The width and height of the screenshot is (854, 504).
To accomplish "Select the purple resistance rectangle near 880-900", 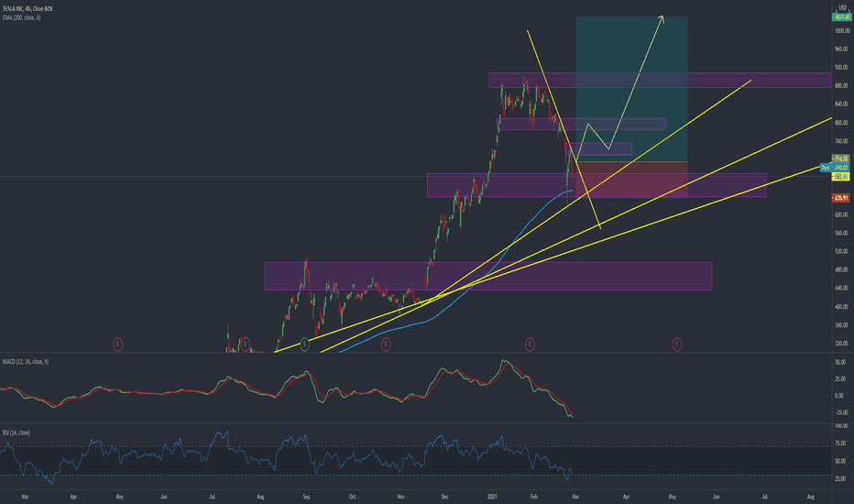I will coord(660,80).
